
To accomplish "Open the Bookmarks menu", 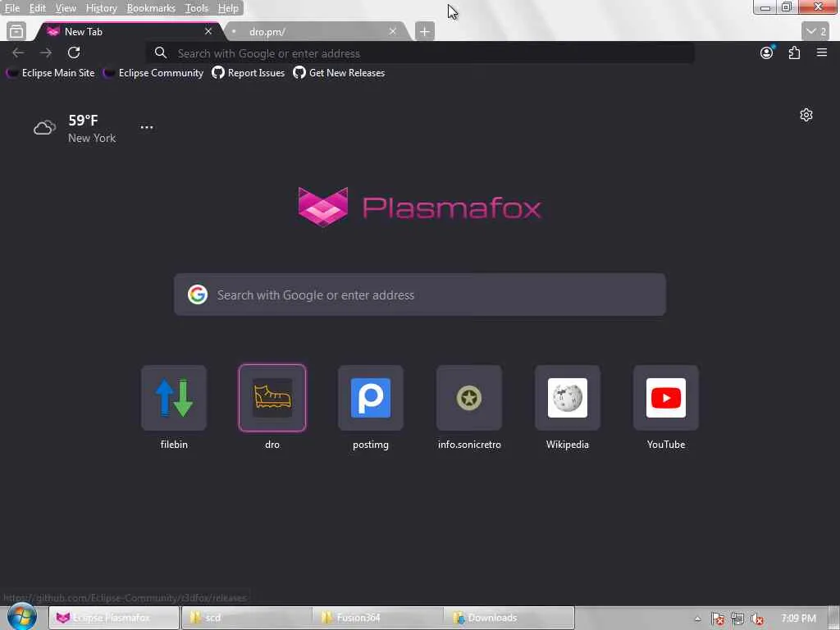I will pyautogui.click(x=151, y=8).
